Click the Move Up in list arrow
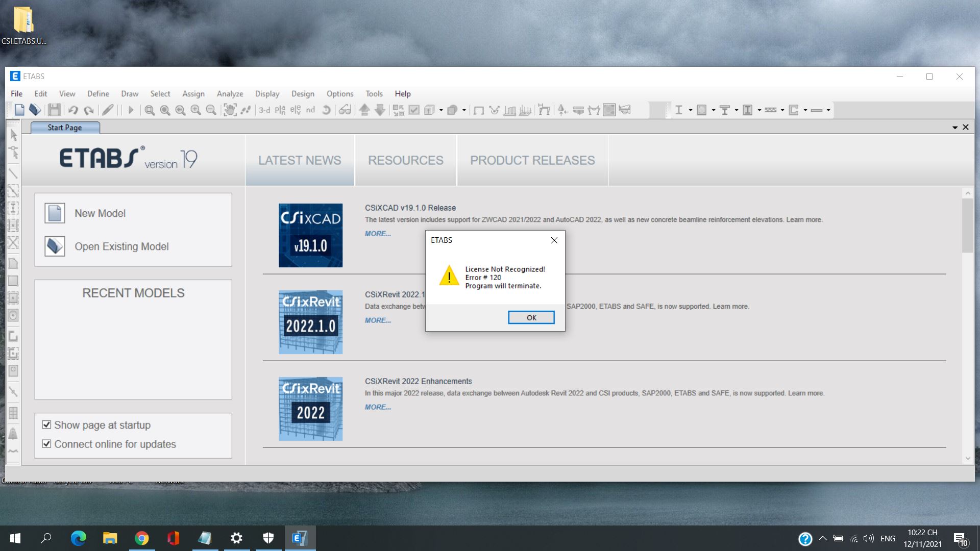This screenshot has height=551, width=980. click(364, 110)
